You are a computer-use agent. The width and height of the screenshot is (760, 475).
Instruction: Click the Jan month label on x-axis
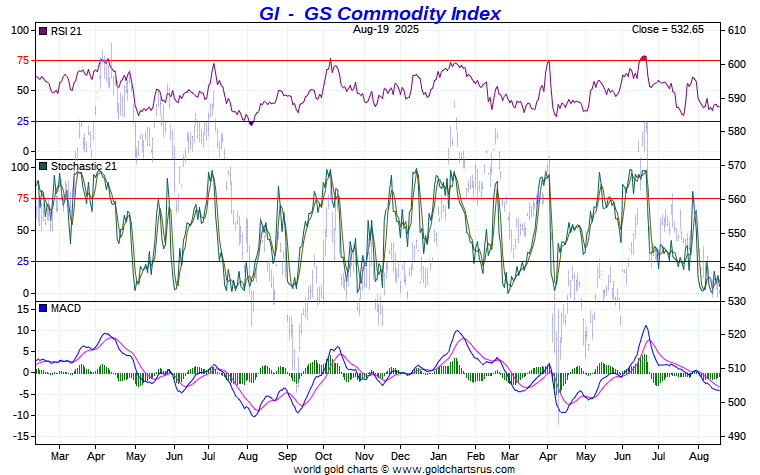pyautogui.click(x=438, y=456)
